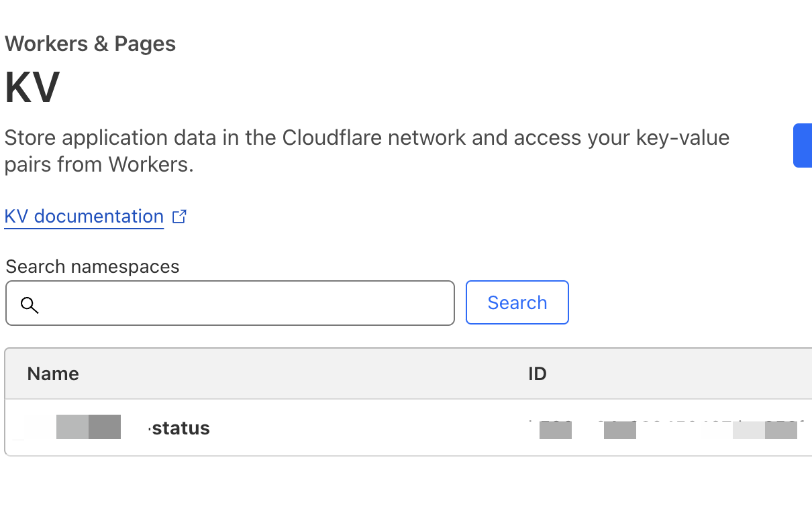Click the namespace ID value in the row
Screen dimensions: 812x531
pyautogui.click(x=664, y=428)
